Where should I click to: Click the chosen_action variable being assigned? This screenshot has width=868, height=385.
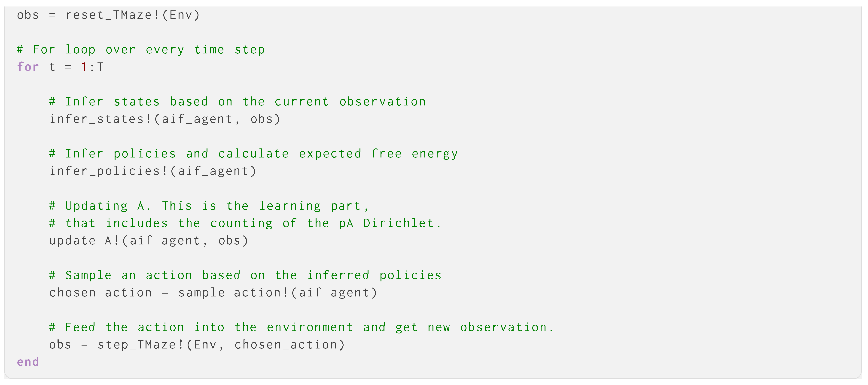101,293
